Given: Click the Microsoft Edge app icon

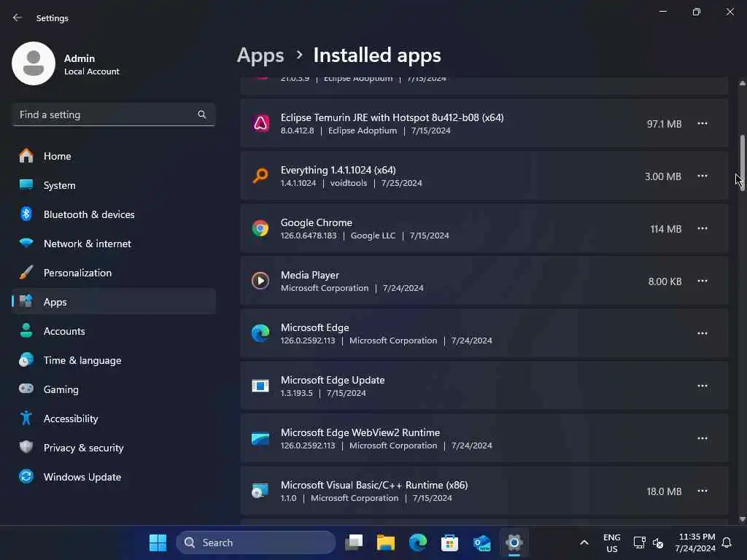Looking at the screenshot, I should point(260,333).
